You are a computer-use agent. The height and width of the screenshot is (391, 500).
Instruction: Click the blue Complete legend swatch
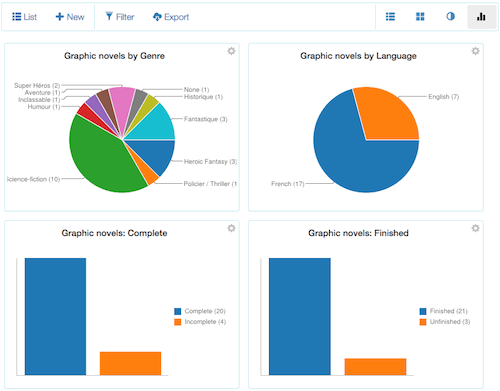tap(178, 311)
